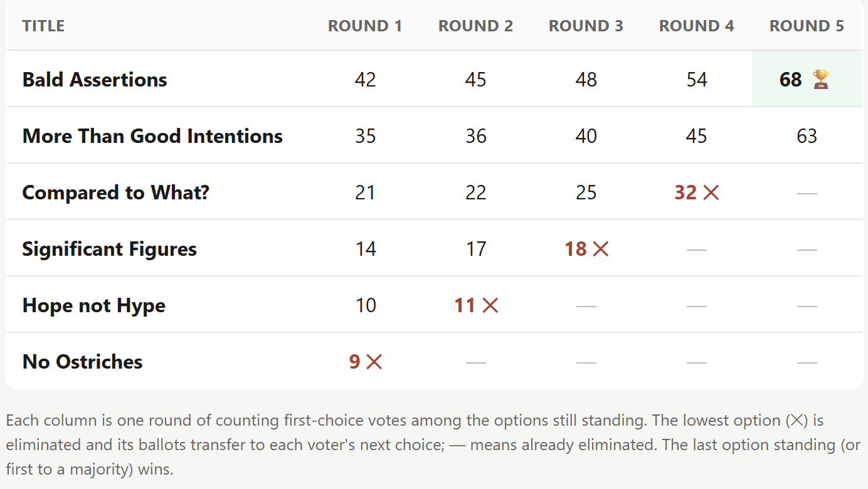This screenshot has width=868, height=489.
Task: Click the Compared to What? row title
Action: click(116, 192)
